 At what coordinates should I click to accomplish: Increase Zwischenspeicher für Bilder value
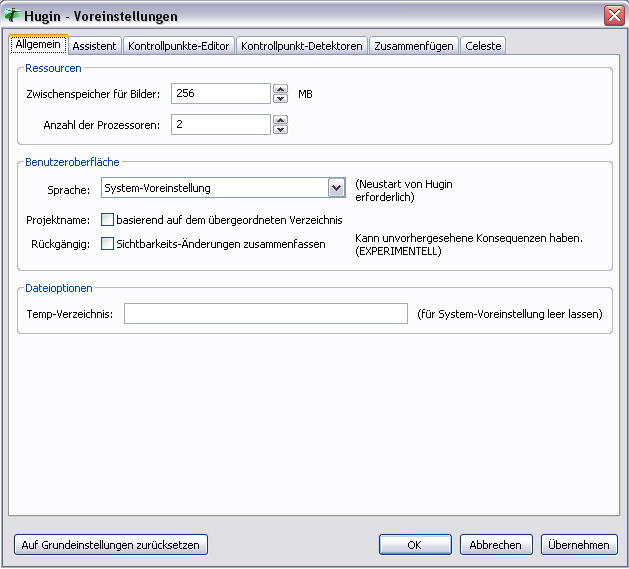coord(281,89)
